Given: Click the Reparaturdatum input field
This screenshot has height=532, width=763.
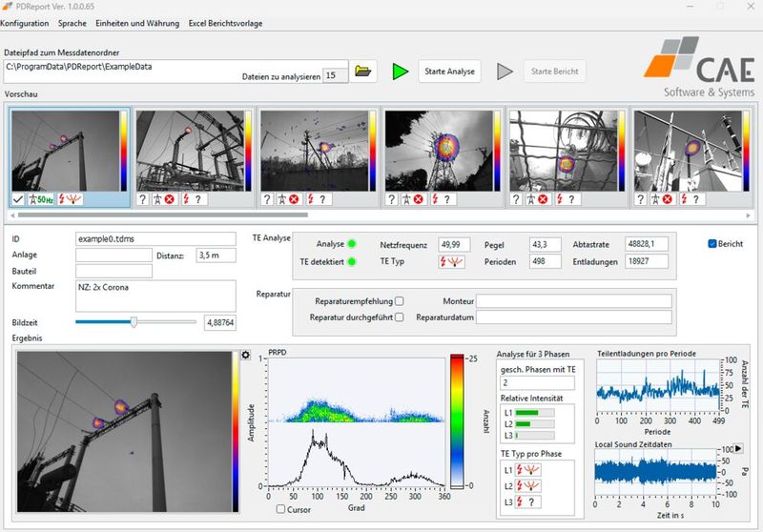Looking at the screenshot, I should (x=574, y=317).
